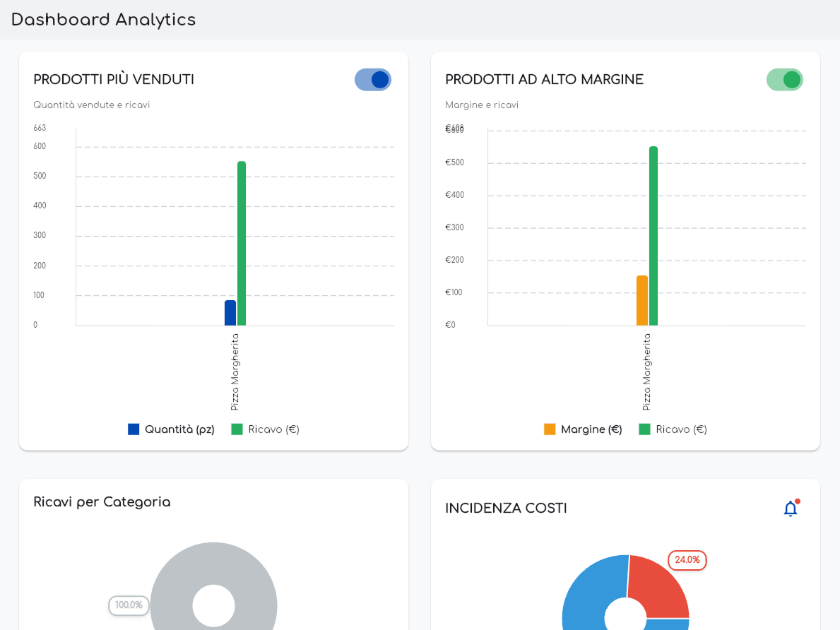
Task: Click the Pizza Margherita axis label
Action: click(x=235, y=371)
